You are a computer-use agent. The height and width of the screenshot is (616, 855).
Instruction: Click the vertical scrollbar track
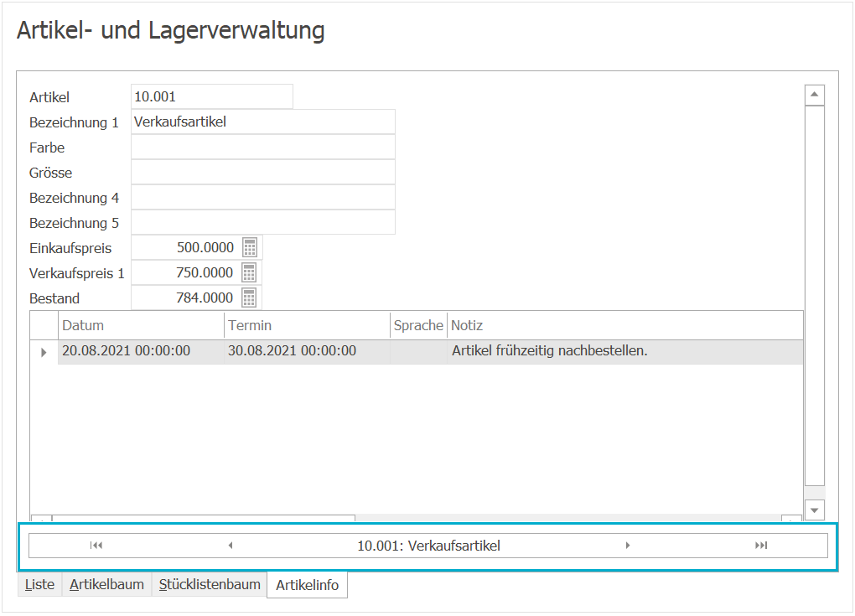(x=814, y=492)
